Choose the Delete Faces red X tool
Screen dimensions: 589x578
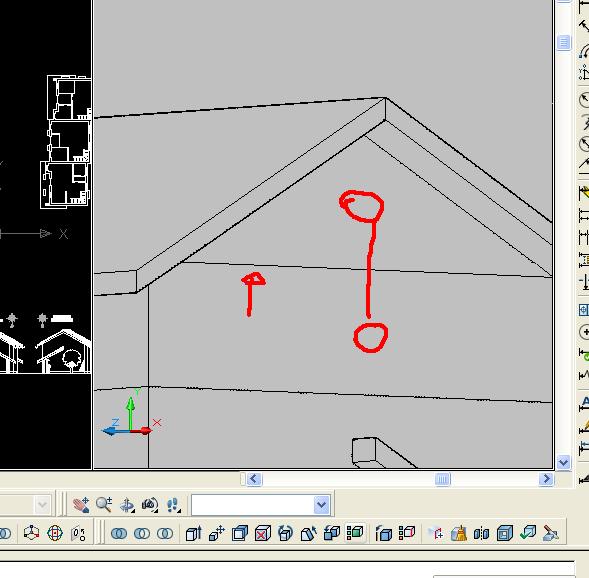(263, 533)
